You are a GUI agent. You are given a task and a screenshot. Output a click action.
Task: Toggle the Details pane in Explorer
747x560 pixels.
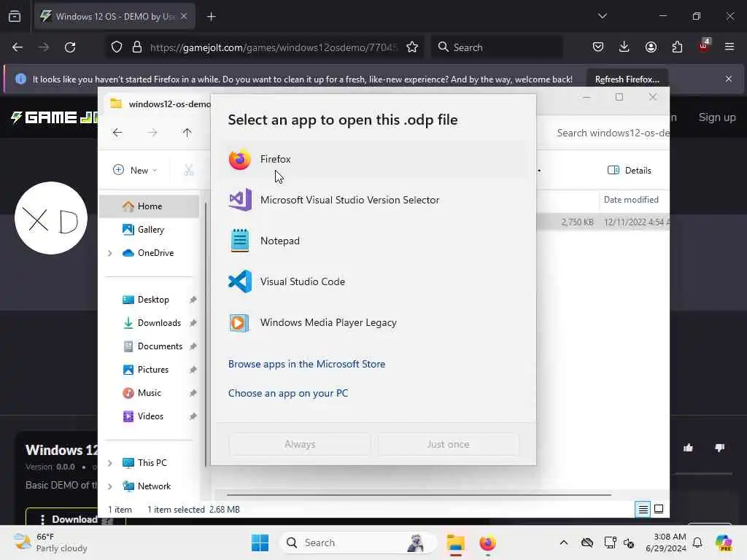click(x=630, y=171)
